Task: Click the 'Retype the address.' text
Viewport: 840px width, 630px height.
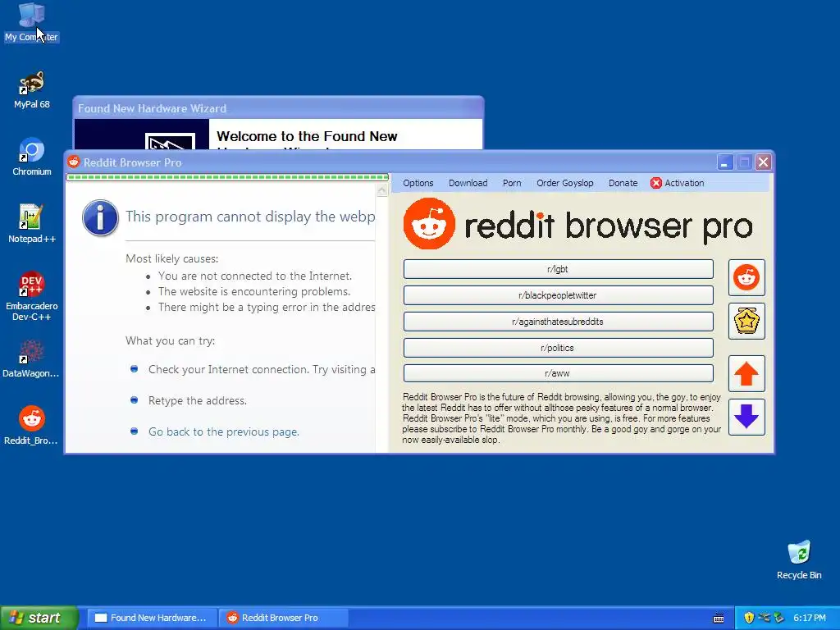Action: (198, 400)
